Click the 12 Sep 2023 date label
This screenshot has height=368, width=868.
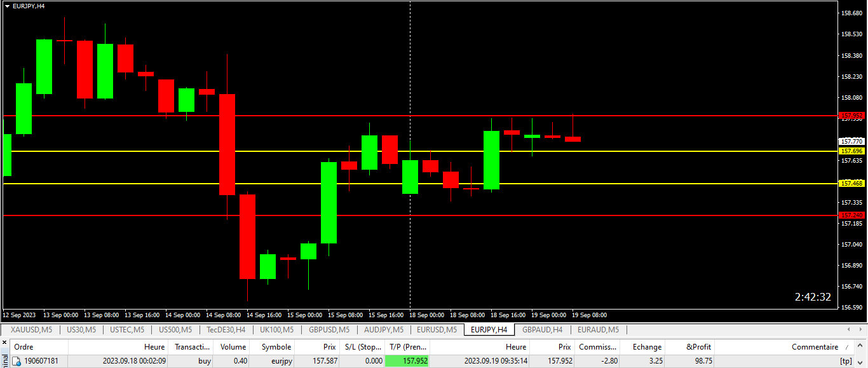19,315
